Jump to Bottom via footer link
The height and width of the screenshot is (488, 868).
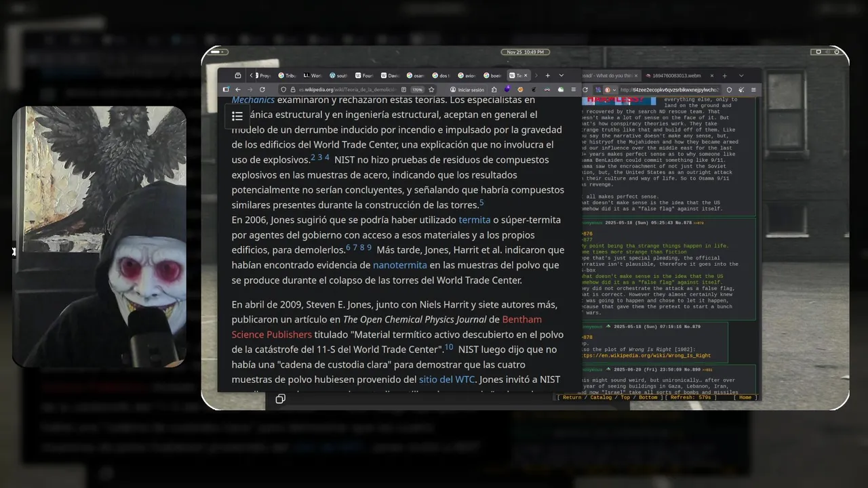point(648,397)
